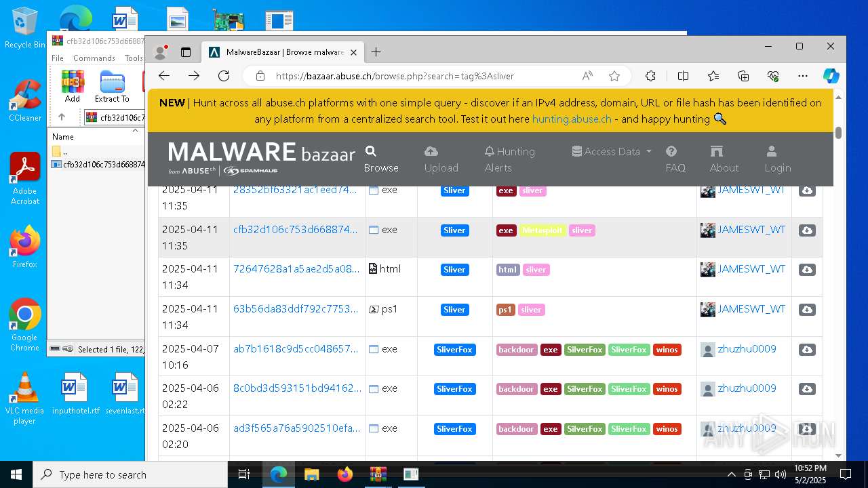Open the About page
The image size is (868, 488).
pyautogui.click(x=724, y=159)
